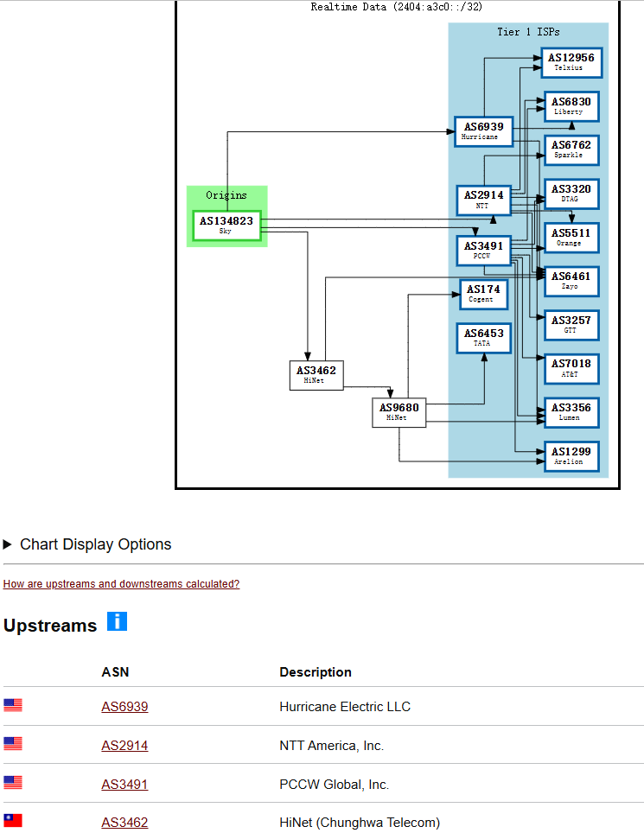
Task: Click the AS6762 Sparkle graph node
Action: [571, 149]
